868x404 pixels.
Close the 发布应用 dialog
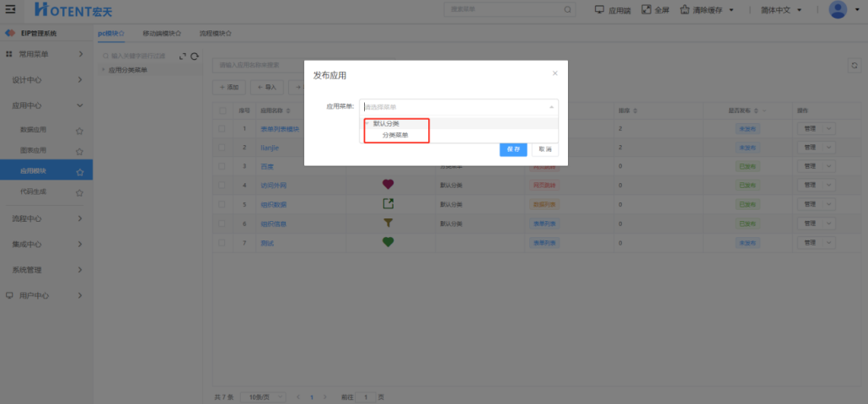555,73
